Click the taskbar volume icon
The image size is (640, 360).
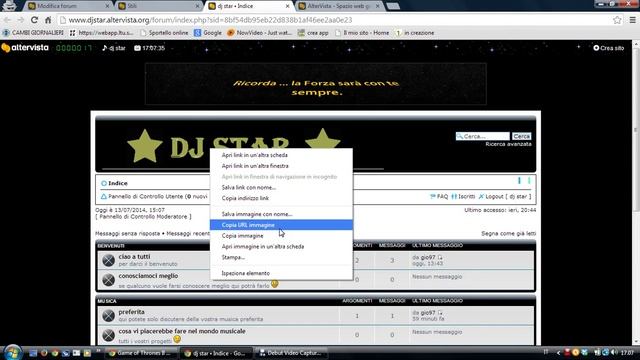coord(614,352)
